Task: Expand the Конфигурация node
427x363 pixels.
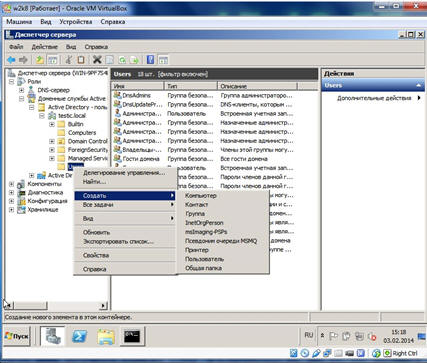Action: 12,201
